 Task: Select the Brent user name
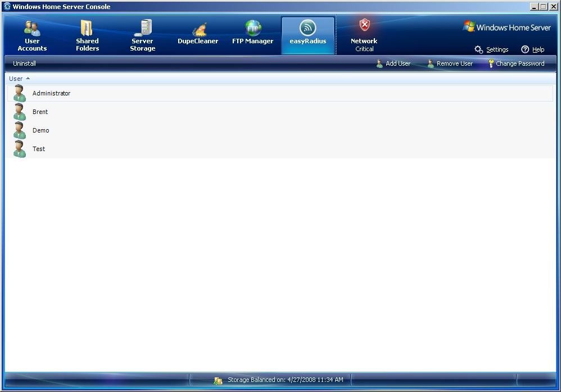pos(40,112)
